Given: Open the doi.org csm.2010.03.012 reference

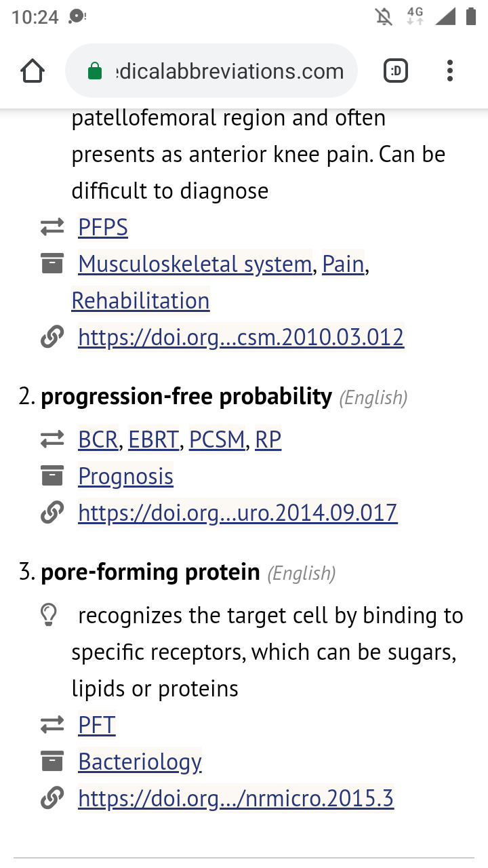Looking at the screenshot, I should click(241, 337).
